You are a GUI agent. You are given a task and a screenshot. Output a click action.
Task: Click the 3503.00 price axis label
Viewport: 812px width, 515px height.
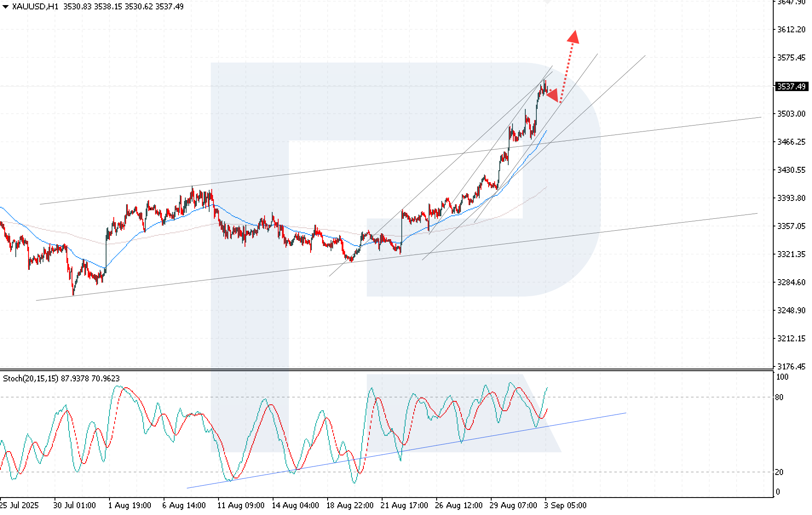792,114
